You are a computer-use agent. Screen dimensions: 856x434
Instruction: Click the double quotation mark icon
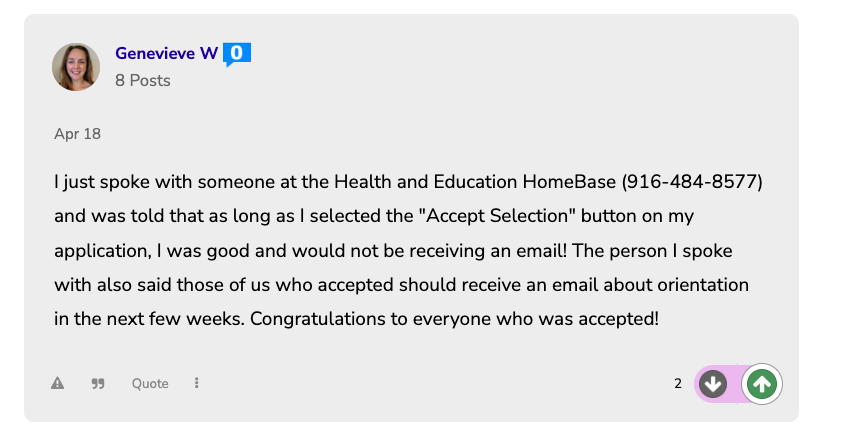(x=98, y=383)
